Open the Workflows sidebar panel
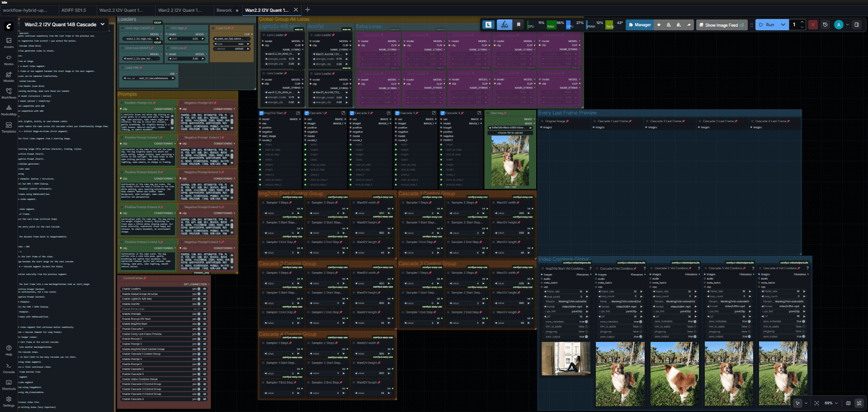Screen dimensions: 868x412 click(x=9, y=94)
